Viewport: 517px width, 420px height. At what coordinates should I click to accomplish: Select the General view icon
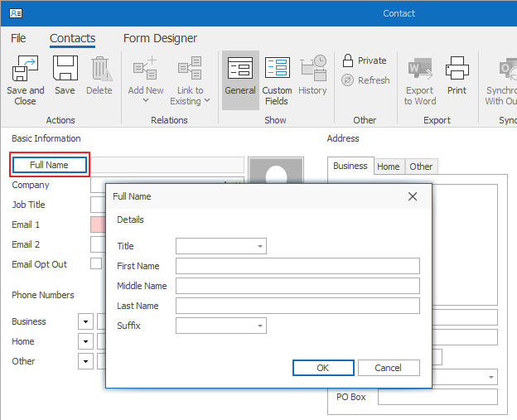[239, 70]
